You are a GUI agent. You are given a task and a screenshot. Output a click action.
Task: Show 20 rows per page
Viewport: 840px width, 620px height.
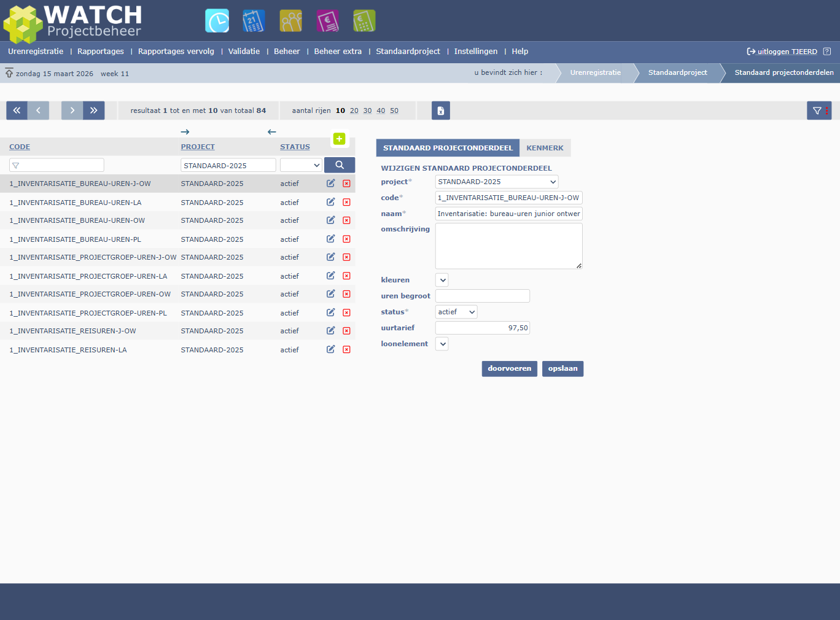(354, 111)
